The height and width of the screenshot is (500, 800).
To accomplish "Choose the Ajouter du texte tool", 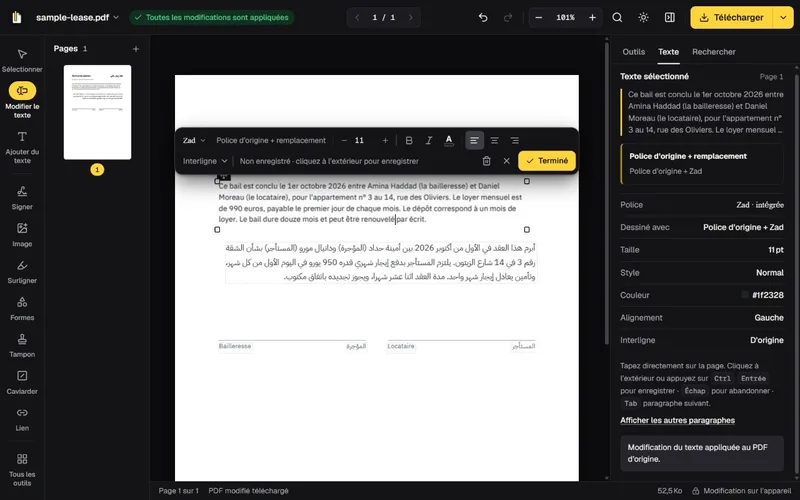I will 22,147.
